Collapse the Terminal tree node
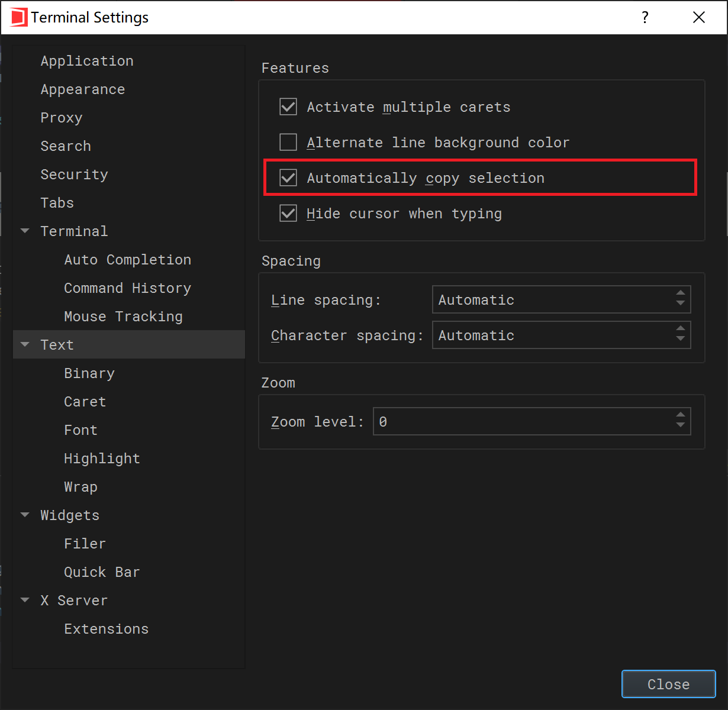 point(25,231)
